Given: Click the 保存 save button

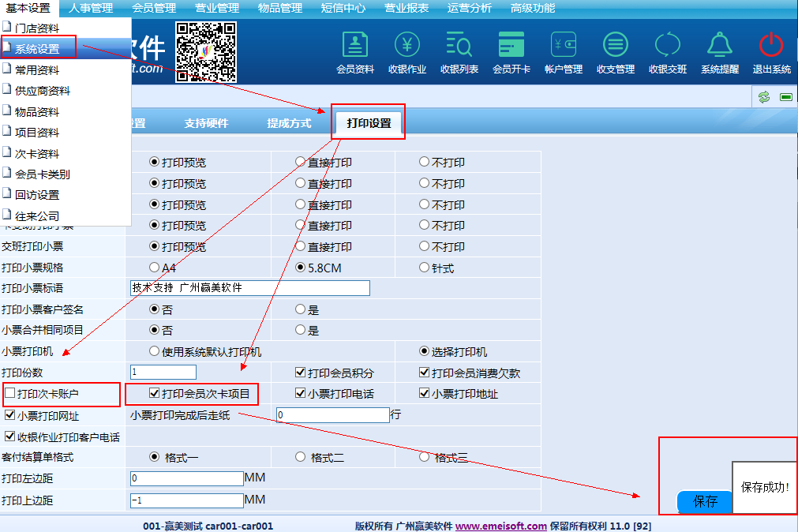Looking at the screenshot, I should (x=705, y=501).
